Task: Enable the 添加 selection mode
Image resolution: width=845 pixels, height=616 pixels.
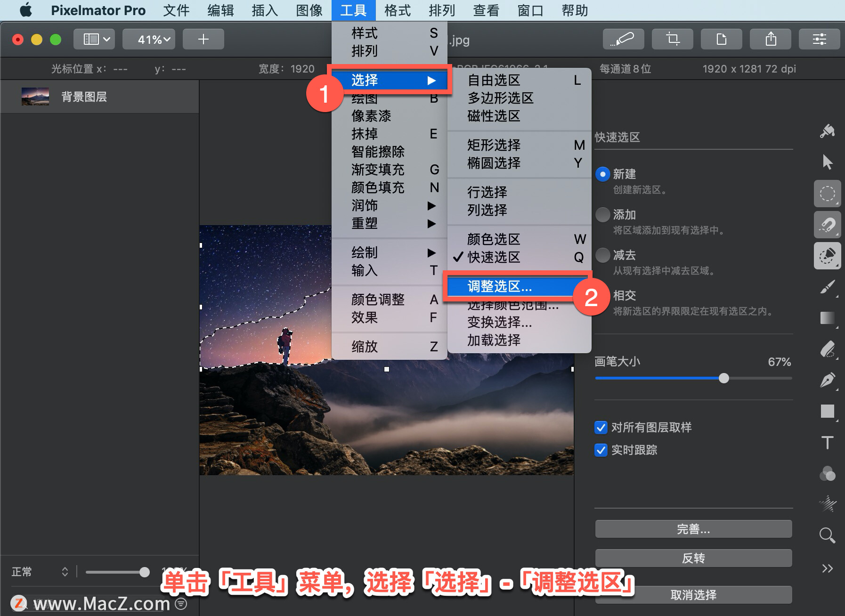Action: [602, 214]
